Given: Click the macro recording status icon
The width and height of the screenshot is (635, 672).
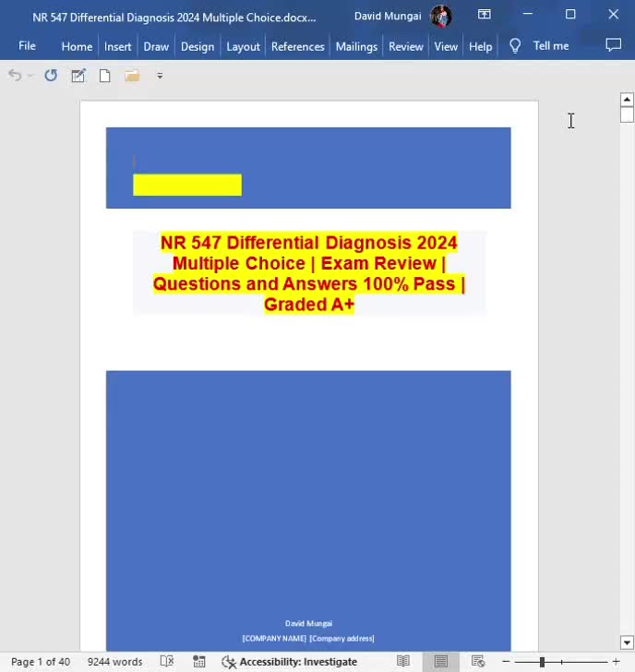Looking at the screenshot, I should 198,661.
